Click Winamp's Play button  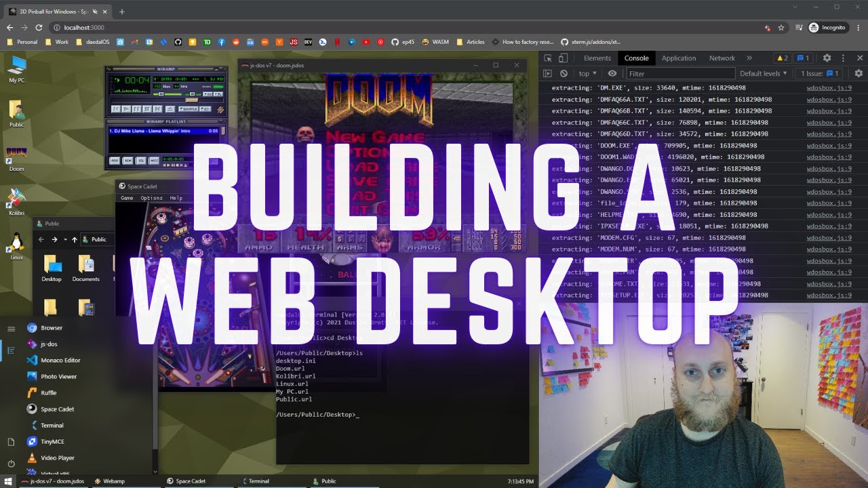pos(126,109)
